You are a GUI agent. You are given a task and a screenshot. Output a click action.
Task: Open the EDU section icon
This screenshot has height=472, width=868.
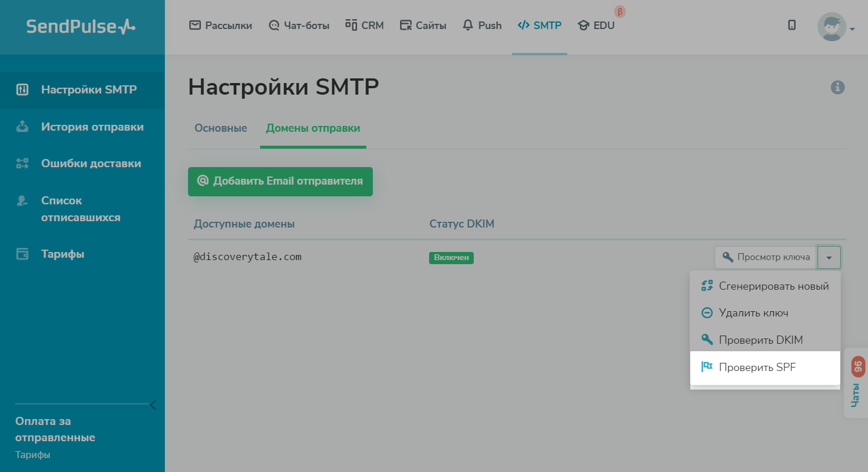582,26
